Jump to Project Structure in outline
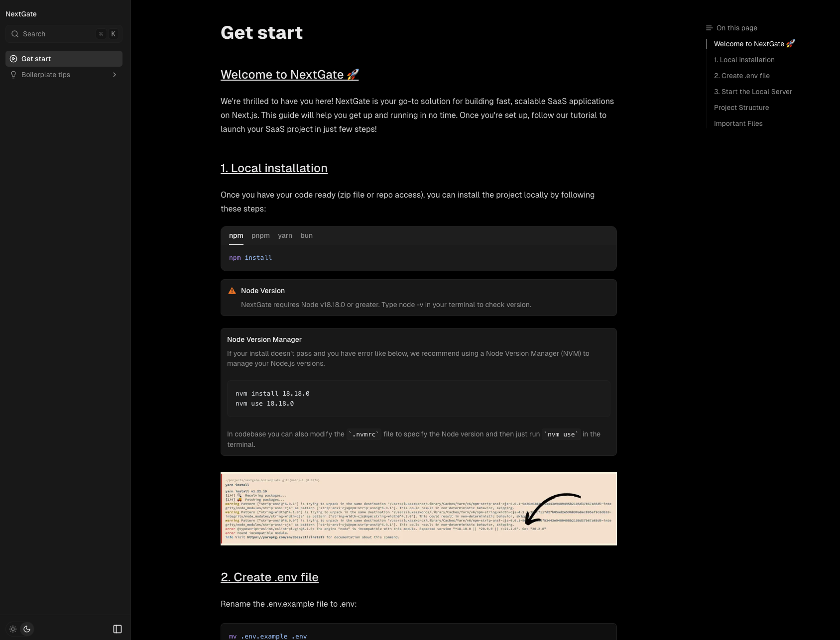Screen dimensions: 840x640 (741, 107)
